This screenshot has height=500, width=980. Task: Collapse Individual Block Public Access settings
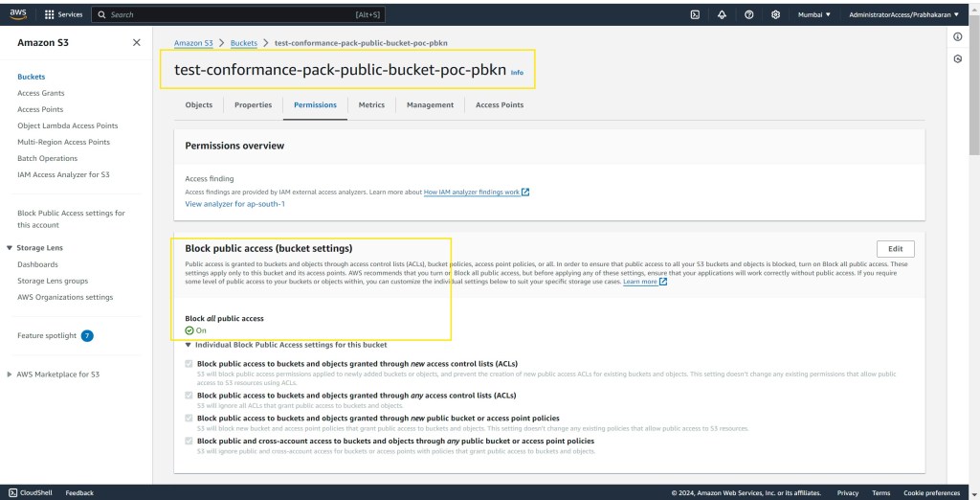(x=189, y=344)
